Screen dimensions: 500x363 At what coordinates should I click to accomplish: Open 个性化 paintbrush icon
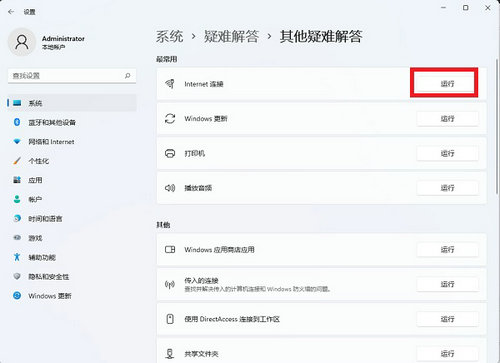coord(17,161)
